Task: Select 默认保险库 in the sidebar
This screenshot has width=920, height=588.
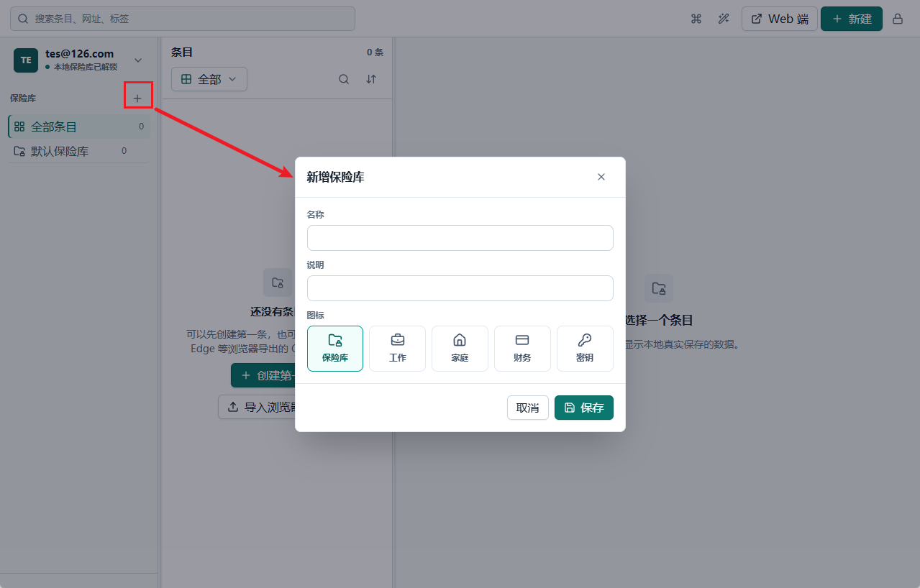Action: click(79, 151)
